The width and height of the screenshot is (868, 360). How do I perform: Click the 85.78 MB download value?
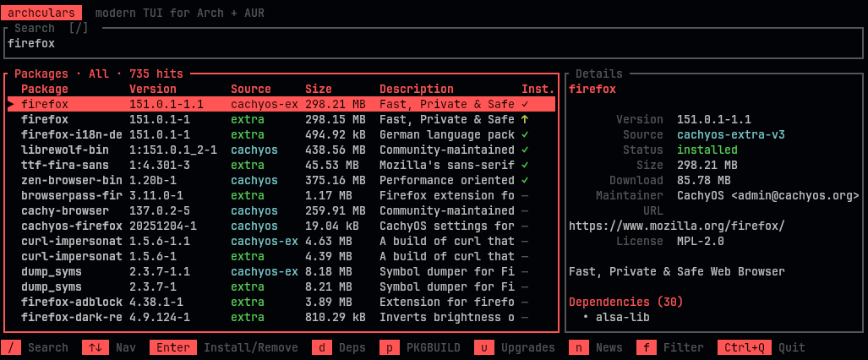click(704, 180)
